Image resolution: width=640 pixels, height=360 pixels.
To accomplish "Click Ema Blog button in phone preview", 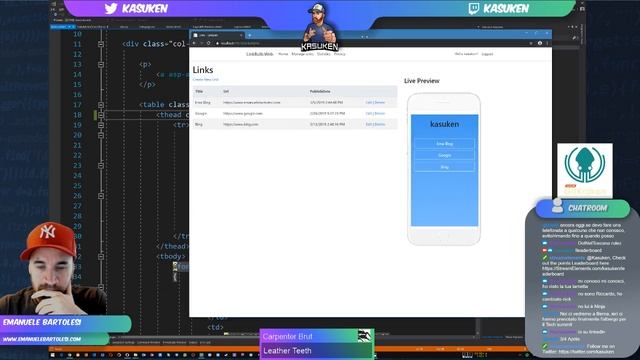I will [x=444, y=144].
